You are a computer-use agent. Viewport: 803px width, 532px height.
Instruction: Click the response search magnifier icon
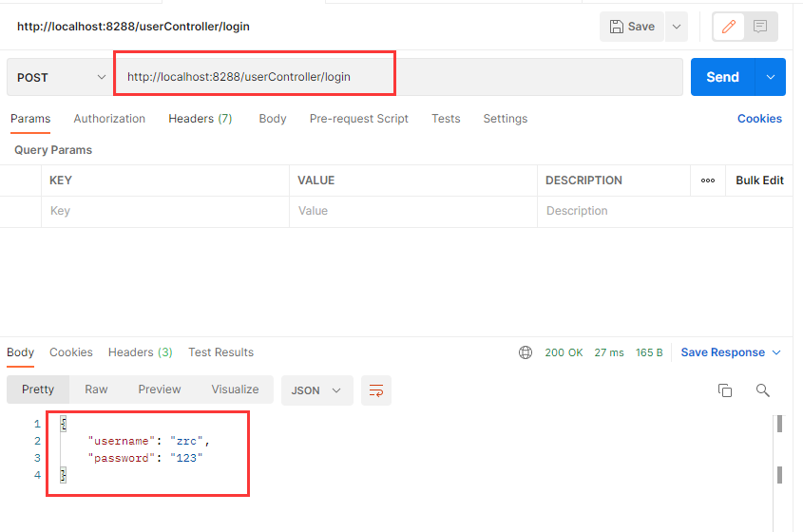point(762,390)
